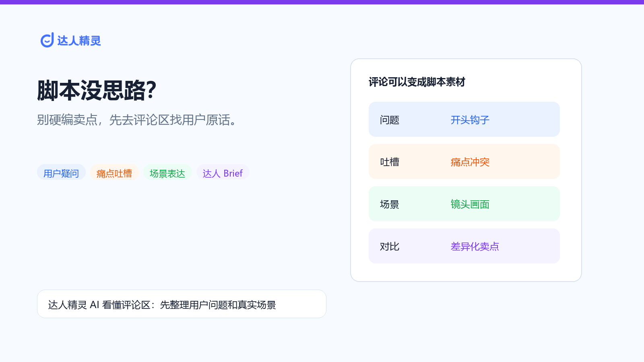Open the 痛点冲突 item
The width and height of the screenshot is (644, 362).
tap(470, 162)
